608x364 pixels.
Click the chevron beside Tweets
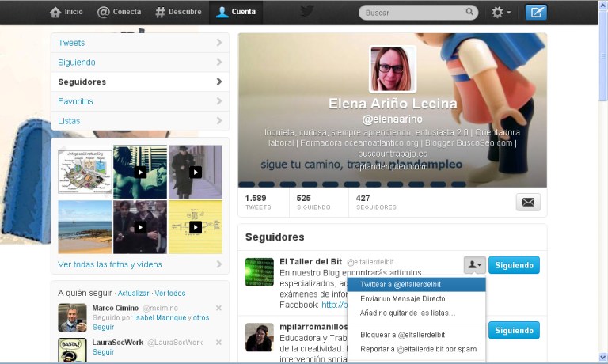pyautogui.click(x=219, y=42)
